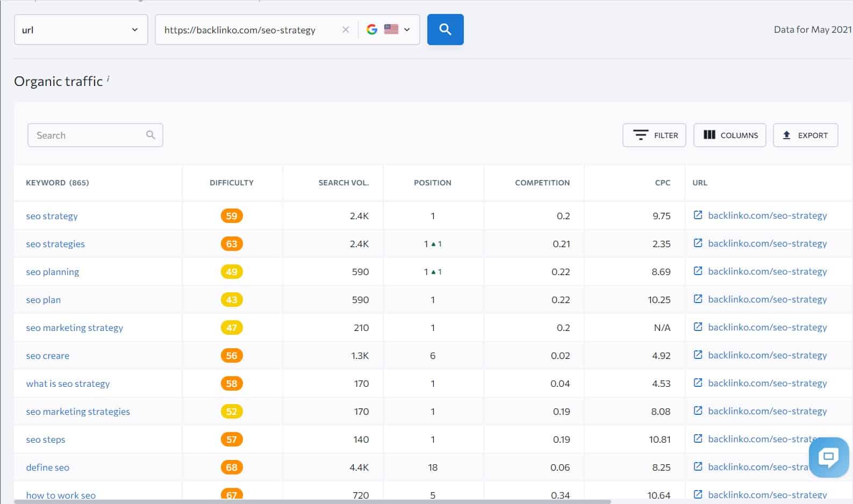Open the 'what is seo strategy' keyword link
Screen dimensions: 853x504
tap(68, 384)
